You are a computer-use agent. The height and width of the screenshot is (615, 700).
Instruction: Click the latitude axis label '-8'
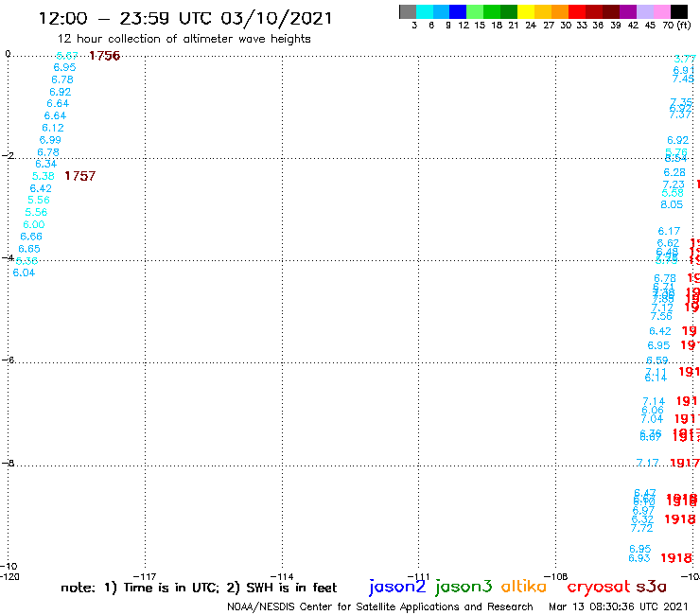8,463
